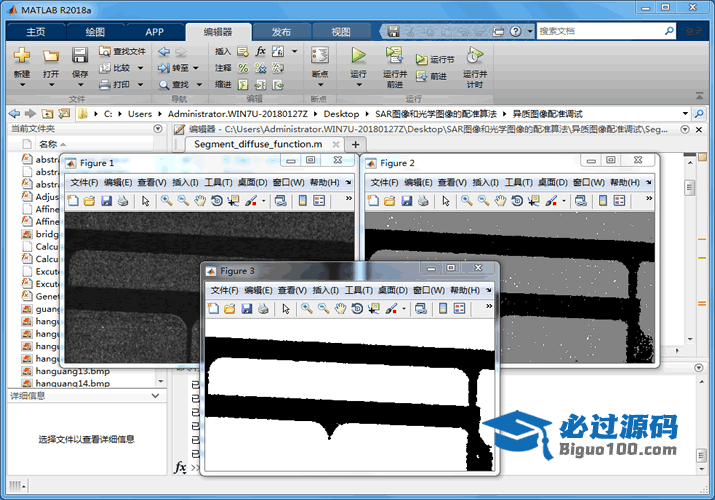The width and height of the screenshot is (715, 500).
Task: Add a new editor tab with plus
Action: (x=356, y=145)
